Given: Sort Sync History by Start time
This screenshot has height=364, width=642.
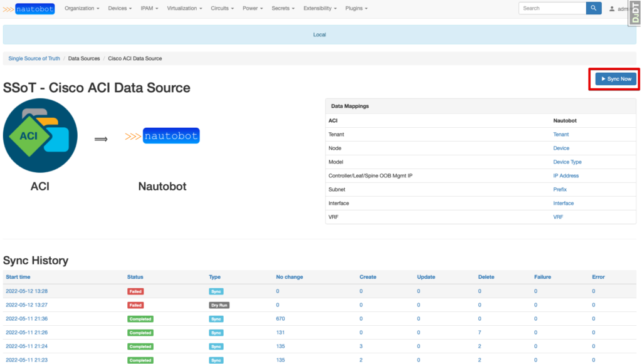Looking at the screenshot, I should (x=18, y=277).
